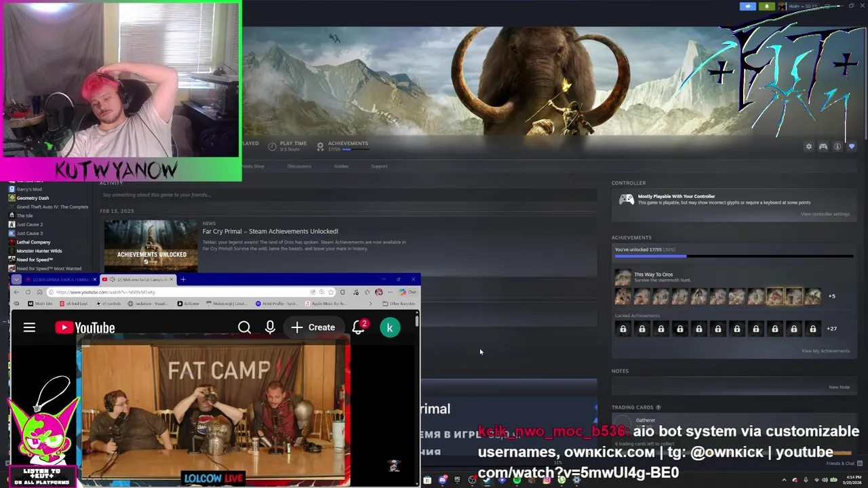Image resolution: width=868 pixels, height=488 pixels.
Task: Open browser settings ellipsis menu
Action: [x=390, y=292]
